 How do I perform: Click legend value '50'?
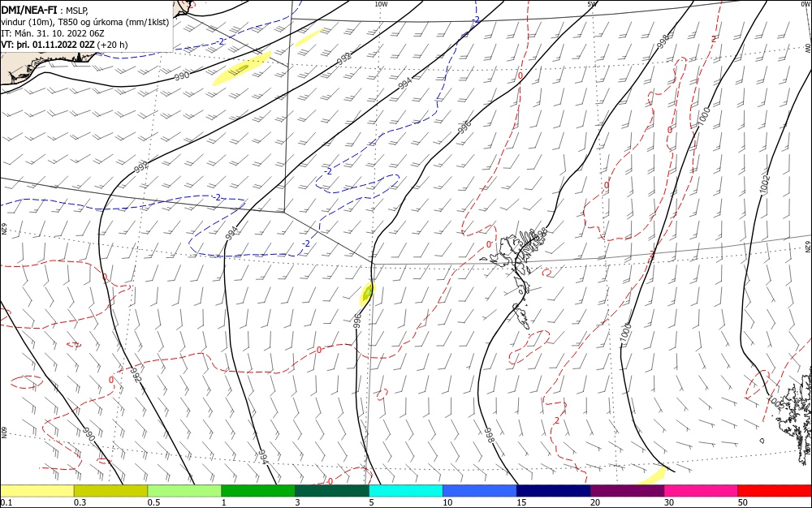point(743,502)
